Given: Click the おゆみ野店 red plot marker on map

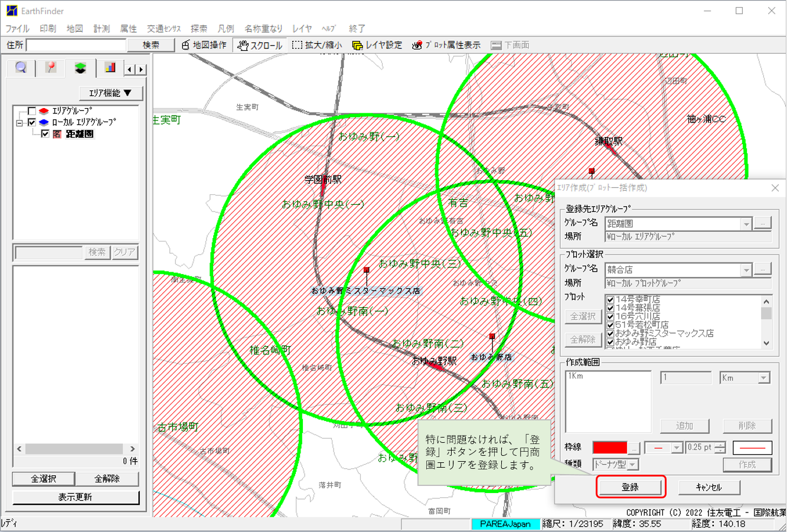Looking at the screenshot, I should 492,337.
